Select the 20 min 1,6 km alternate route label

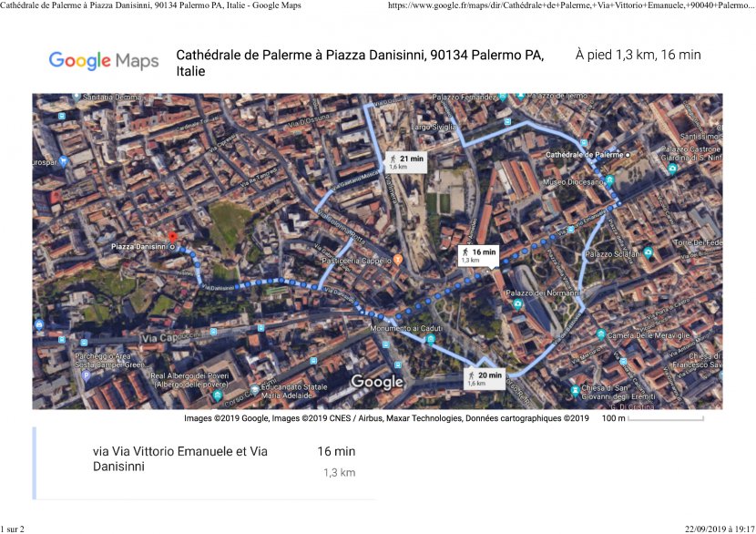click(x=484, y=379)
